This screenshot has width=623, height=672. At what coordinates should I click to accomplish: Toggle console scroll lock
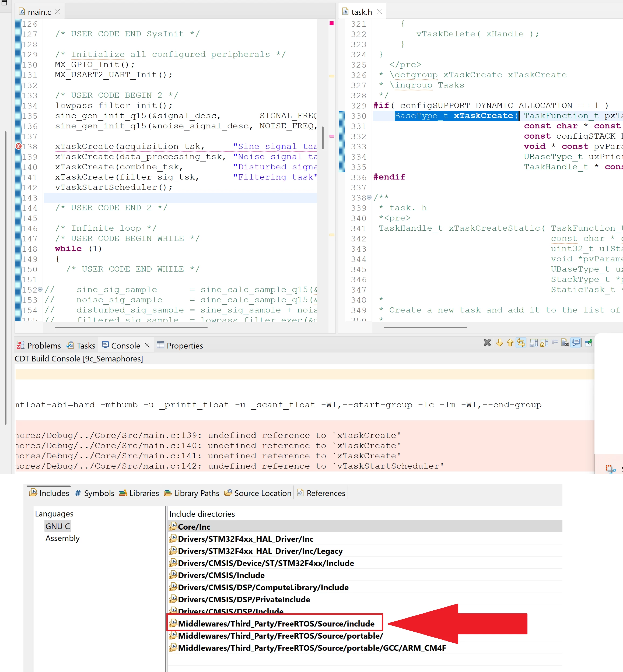point(544,343)
